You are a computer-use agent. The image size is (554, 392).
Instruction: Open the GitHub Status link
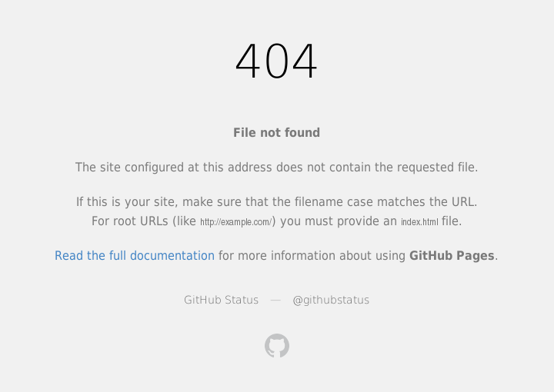221,301
